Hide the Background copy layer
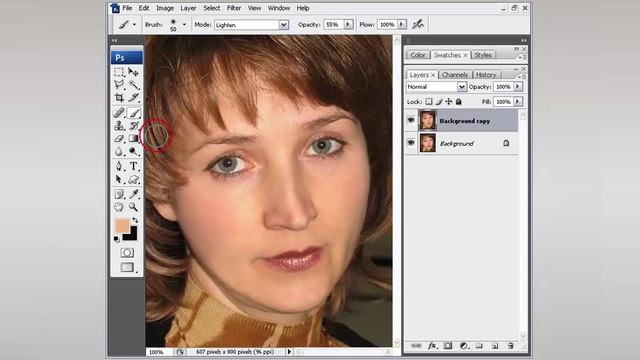 [x=411, y=120]
